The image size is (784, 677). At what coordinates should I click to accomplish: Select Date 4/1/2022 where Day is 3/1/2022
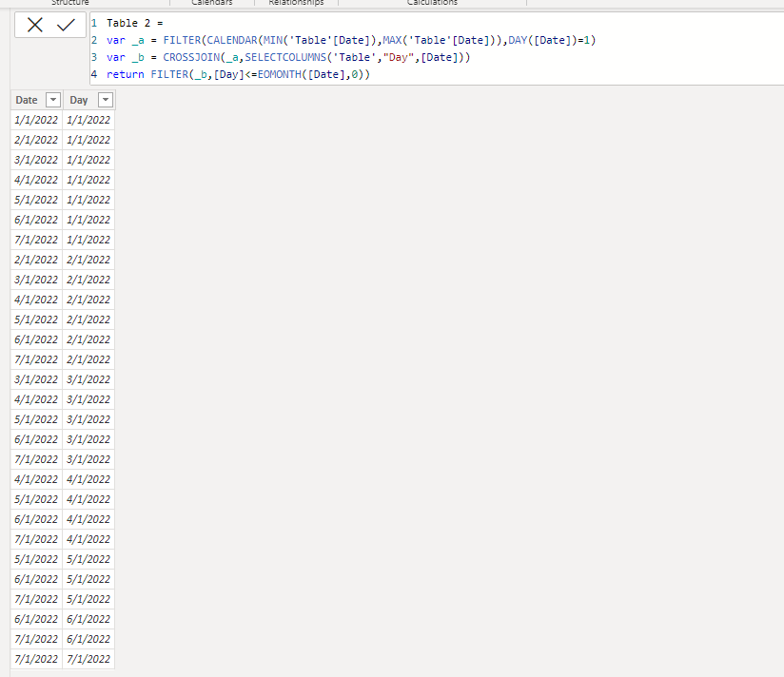[36, 399]
